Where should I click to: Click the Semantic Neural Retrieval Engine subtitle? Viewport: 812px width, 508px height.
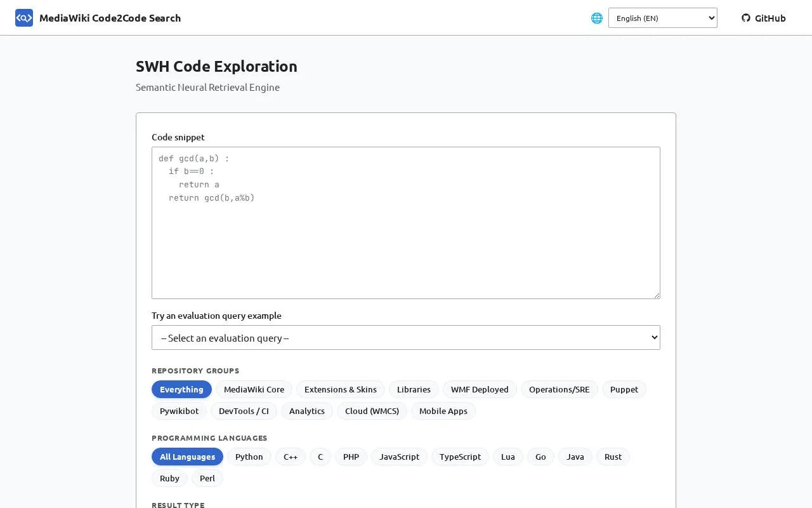coord(207,87)
